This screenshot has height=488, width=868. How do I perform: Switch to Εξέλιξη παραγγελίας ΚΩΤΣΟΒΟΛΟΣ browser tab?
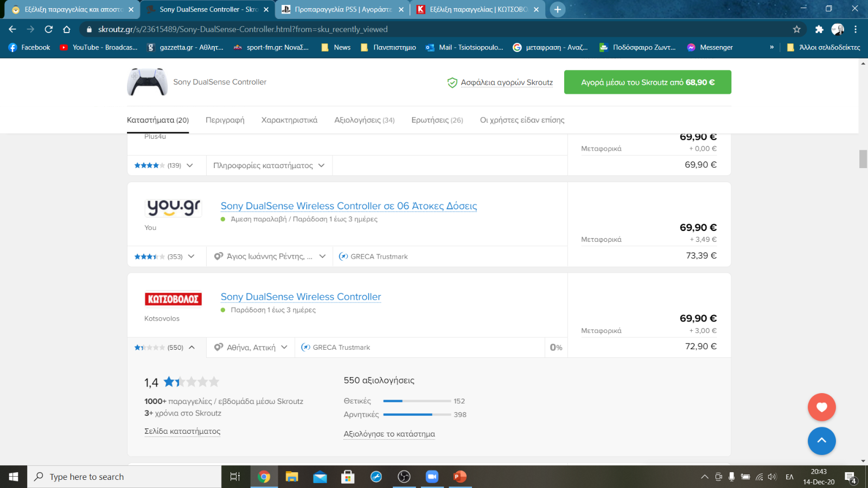[478, 9]
